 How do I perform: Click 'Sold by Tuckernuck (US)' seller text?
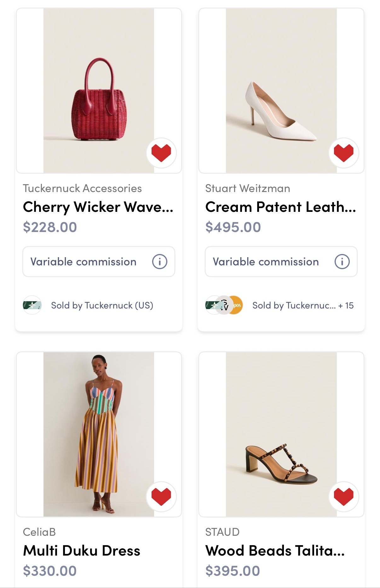pyautogui.click(x=102, y=305)
